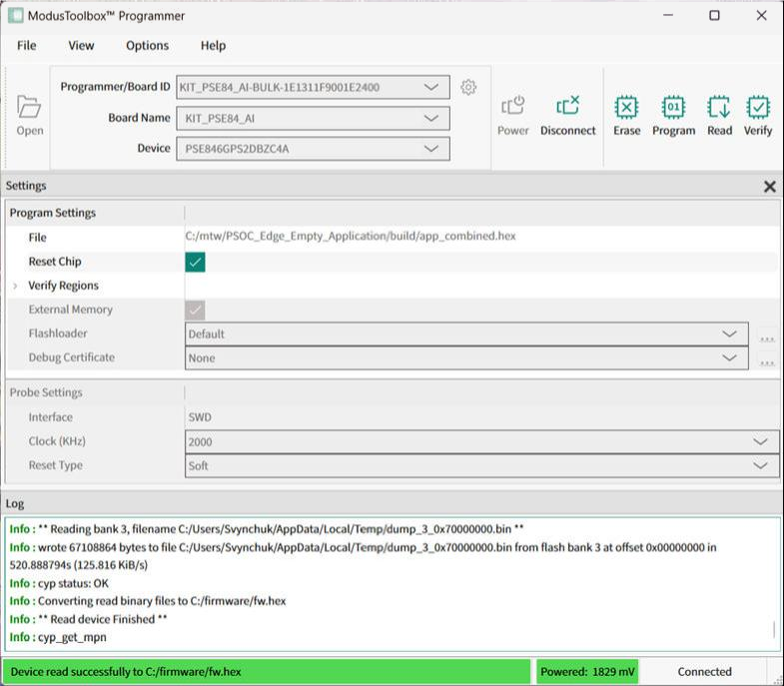Open the Board Name dropdown
This screenshot has height=686, width=784.
coord(313,119)
